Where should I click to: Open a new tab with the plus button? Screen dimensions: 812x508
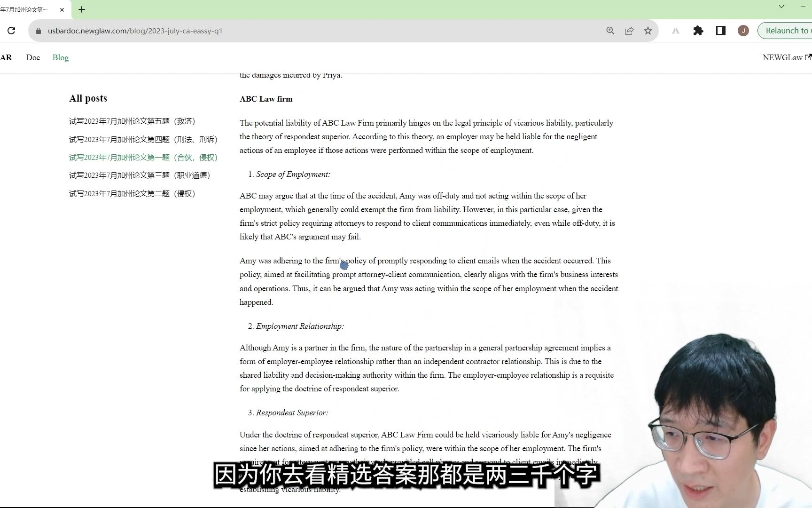pyautogui.click(x=82, y=9)
